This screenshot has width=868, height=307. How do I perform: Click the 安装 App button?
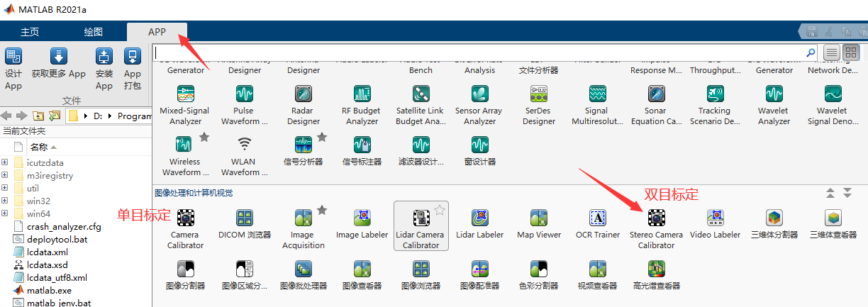click(x=104, y=69)
